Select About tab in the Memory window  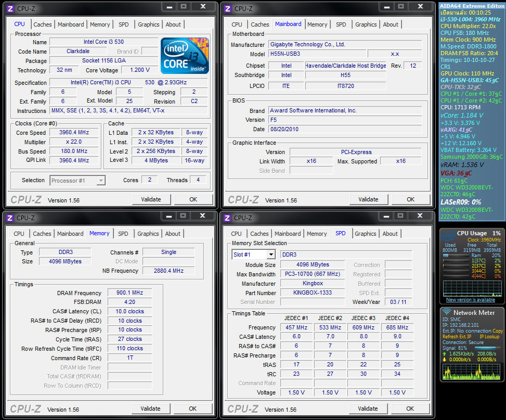(x=173, y=234)
